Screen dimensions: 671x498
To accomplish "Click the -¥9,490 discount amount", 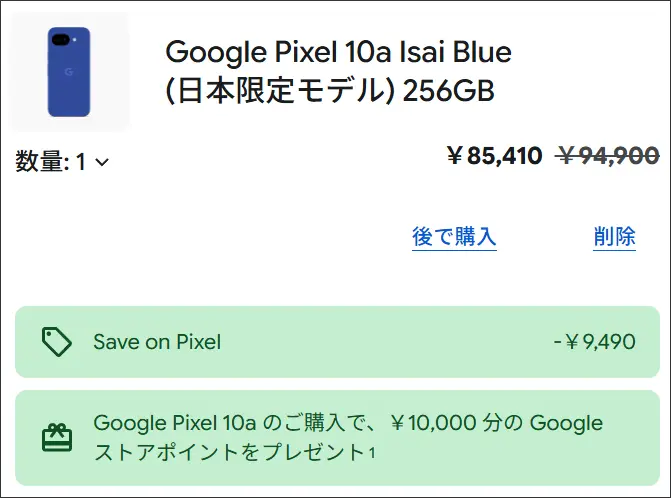I will point(594,342).
